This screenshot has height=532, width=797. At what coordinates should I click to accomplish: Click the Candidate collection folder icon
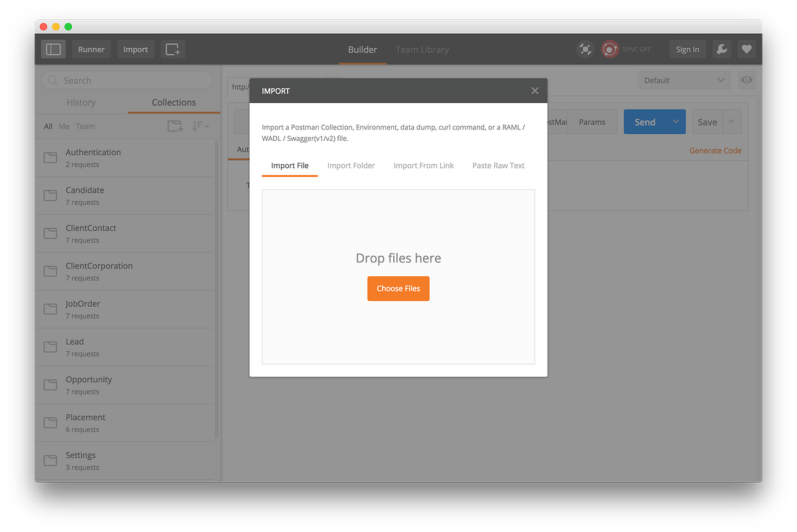(50, 195)
